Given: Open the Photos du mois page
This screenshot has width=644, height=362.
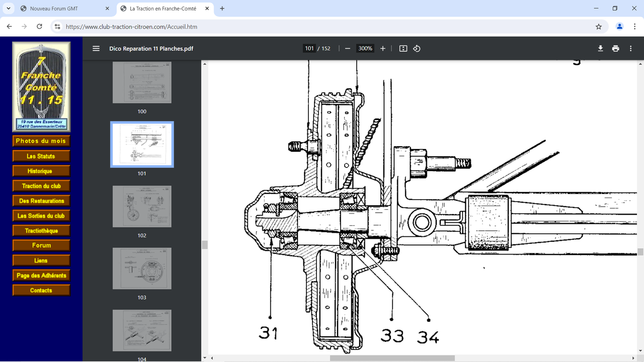Looking at the screenshot, I should point(41,141).
